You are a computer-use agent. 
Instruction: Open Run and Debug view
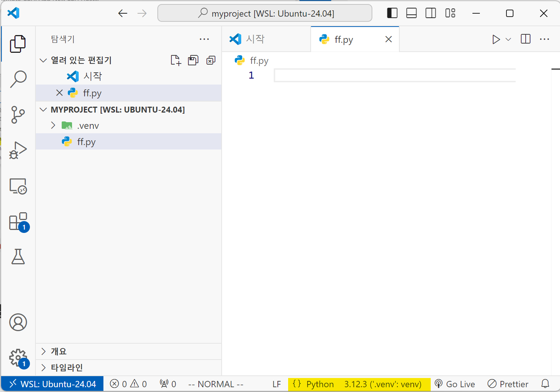point(18,150)
